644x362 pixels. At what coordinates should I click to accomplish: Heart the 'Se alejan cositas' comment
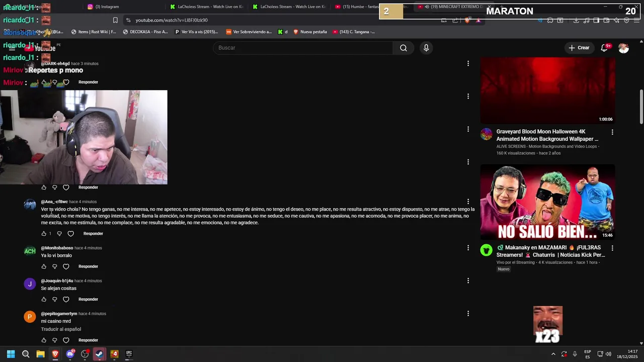[66, 299]
